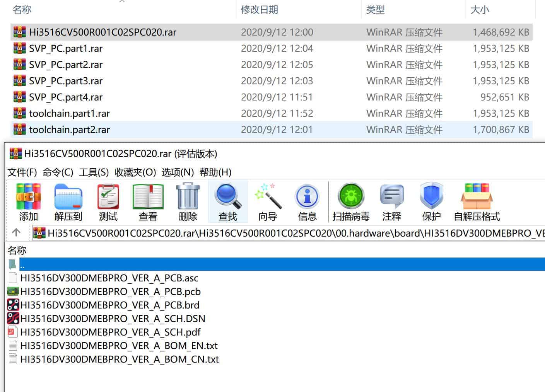Click the PCB.asc blank file icon
The height and width of the screenshot is (392, 545).
13,278
